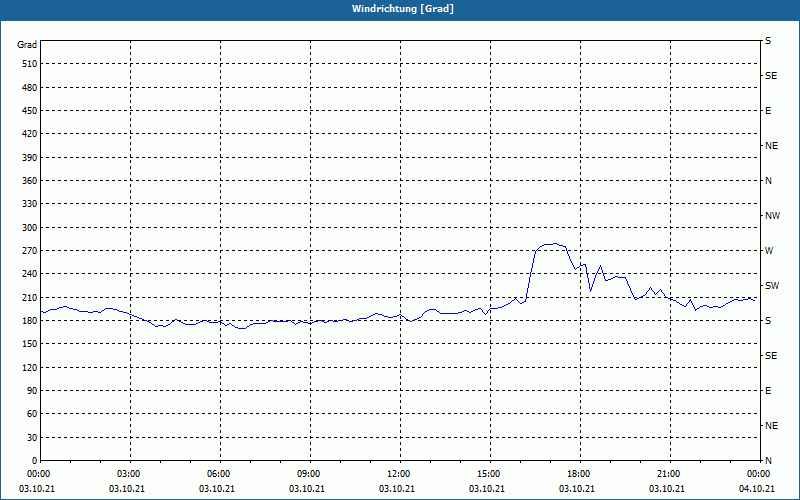Click the 09:00 time label
This screenshot has width=800, height=500.
310,474
